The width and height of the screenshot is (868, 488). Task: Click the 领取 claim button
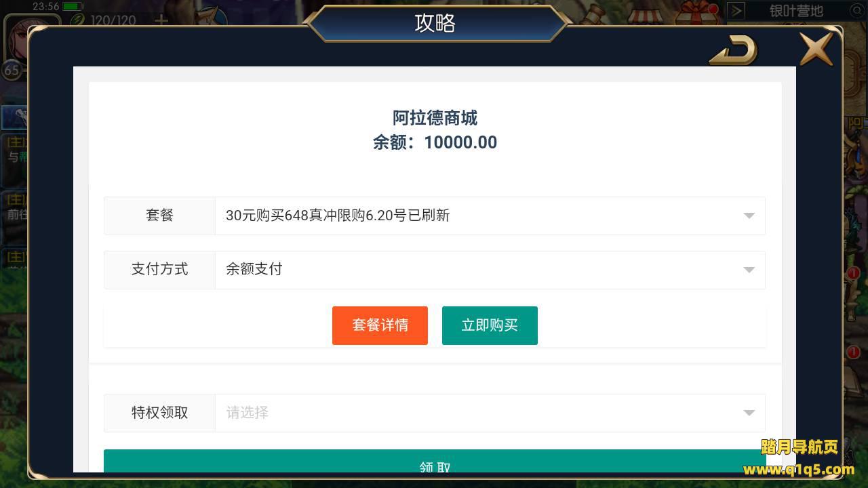tap(435, 462)
